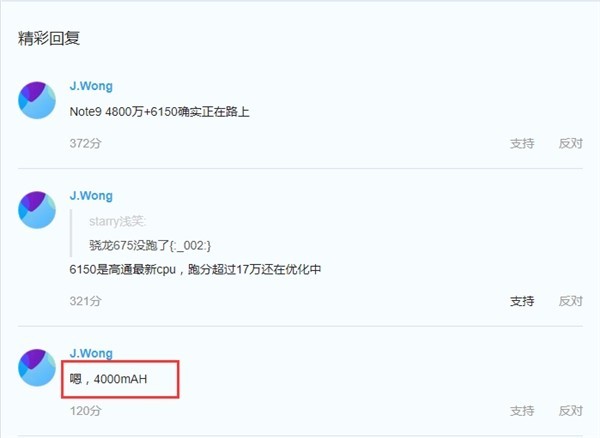Click 反对 on the 321分 comment
The width and height of the screenshot is (600, 438).
571,301
